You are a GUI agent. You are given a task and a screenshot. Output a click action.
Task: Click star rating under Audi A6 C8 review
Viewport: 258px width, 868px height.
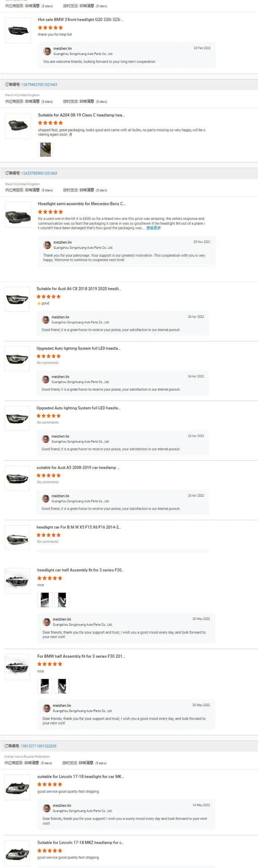49,297
